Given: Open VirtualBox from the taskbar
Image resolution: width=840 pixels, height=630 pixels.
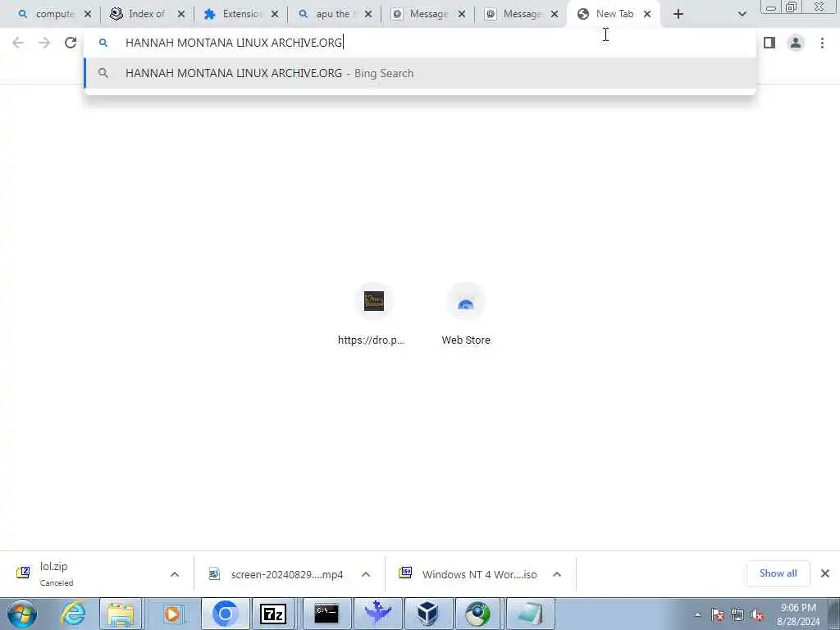Looking at the screenshot, I should [x=427, y=614].
